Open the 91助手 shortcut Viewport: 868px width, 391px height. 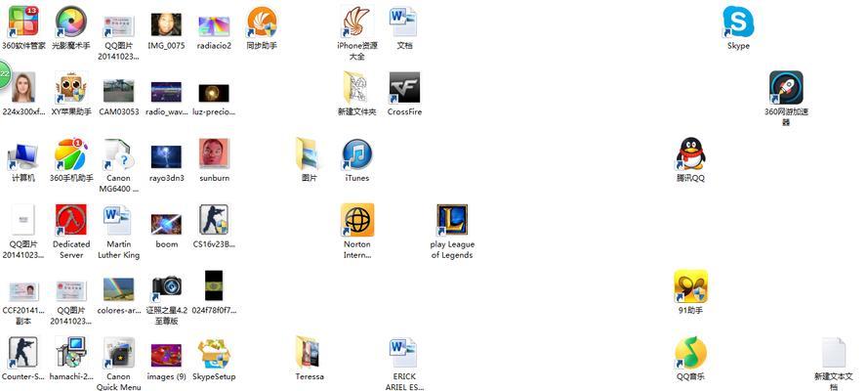click(690, 286)
